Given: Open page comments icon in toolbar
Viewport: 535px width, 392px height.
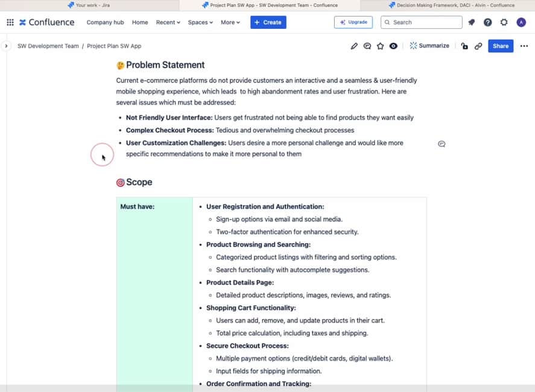Looking at the screenshot, I should coord(367,46).
